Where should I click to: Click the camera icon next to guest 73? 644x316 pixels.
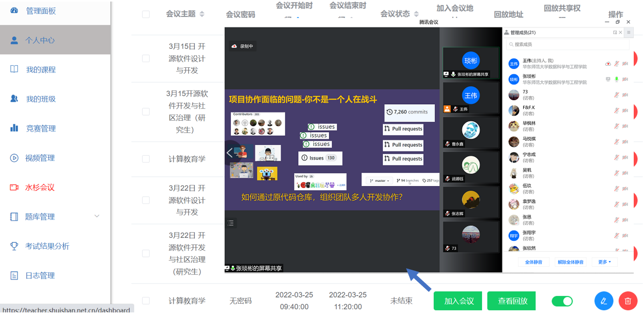click(625, 95)
